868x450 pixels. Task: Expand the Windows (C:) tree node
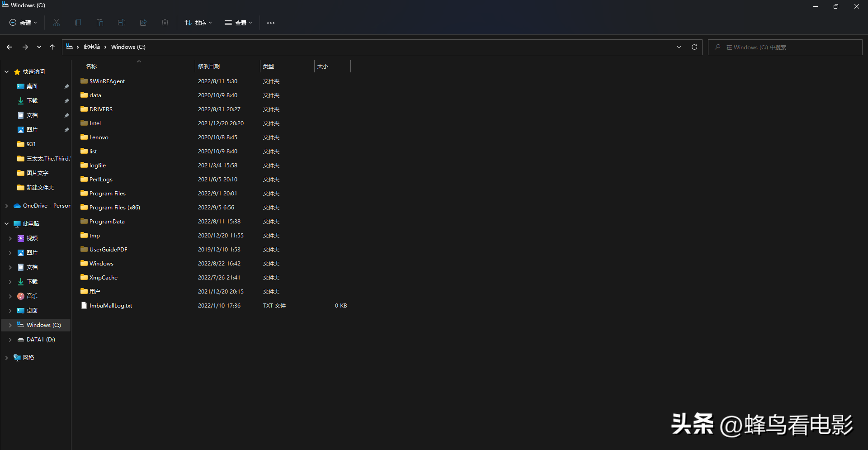pyautogui.click(x=10, y=325)
